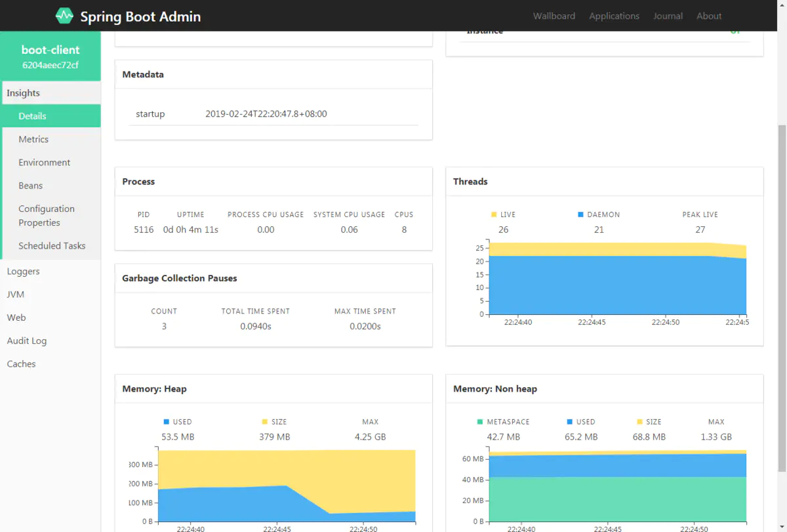Click the yellow SIZE non-heap legend swatch
The width and height of the screenshot is (787, 532).
pyautogui.click(x=639, y=422)
